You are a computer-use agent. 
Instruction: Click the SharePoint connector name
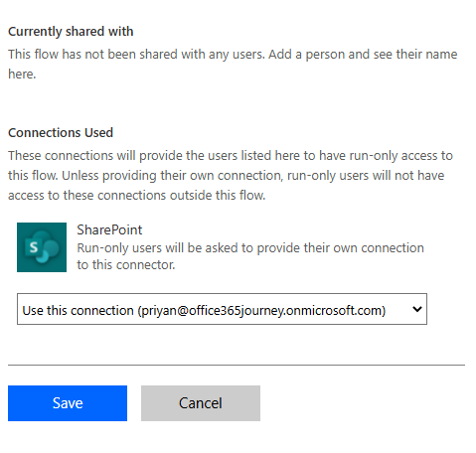point(109,229)
